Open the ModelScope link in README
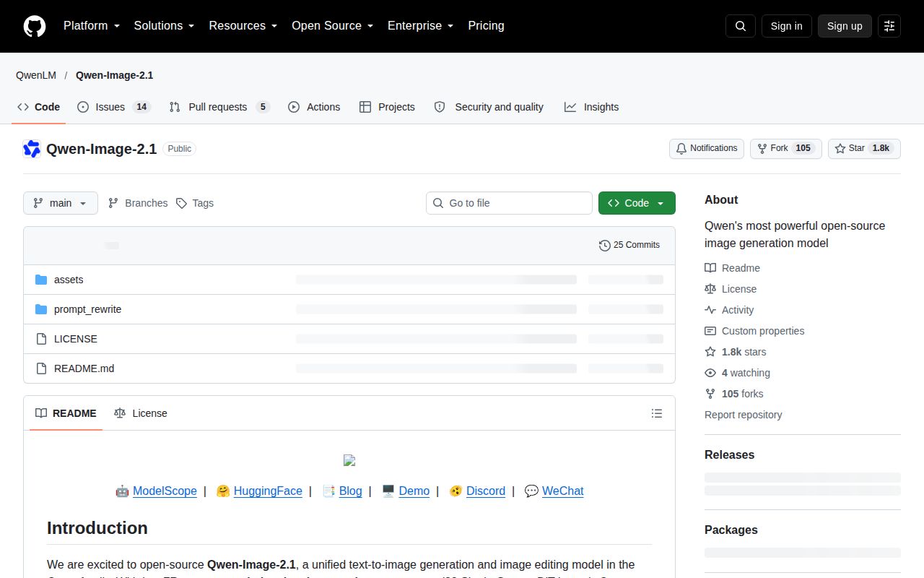924x578 pixels. [x=165, y=491]
